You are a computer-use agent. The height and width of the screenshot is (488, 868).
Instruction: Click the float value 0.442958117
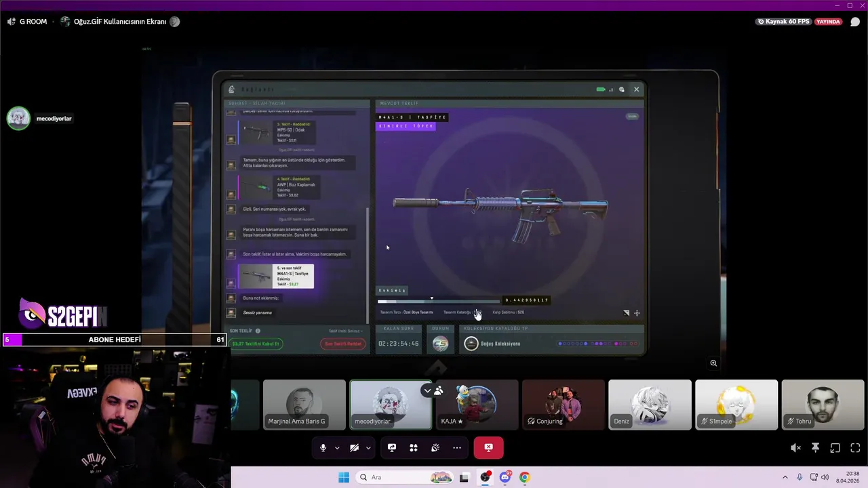point(527,300)
